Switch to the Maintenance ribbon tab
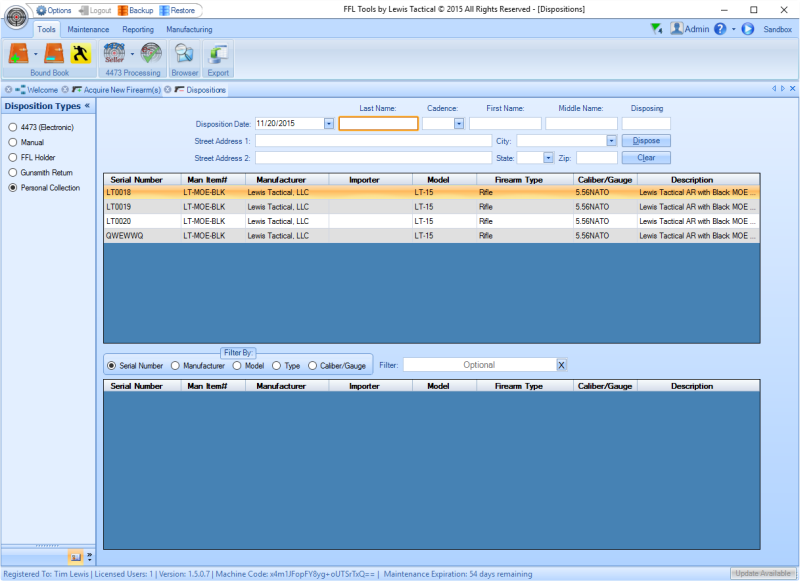Viewport: 800px width, 581px height. [88, 30]
